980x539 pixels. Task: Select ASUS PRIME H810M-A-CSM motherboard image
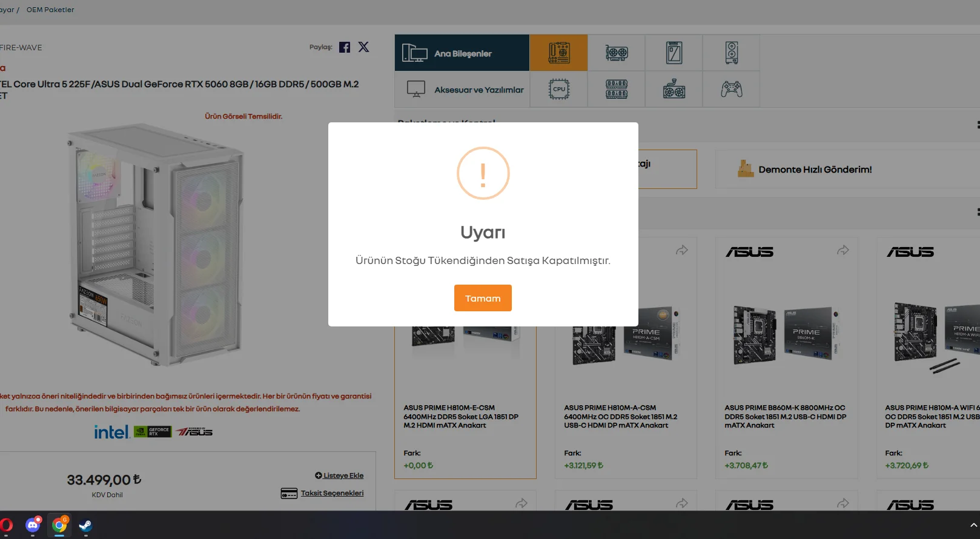(626, 336)
